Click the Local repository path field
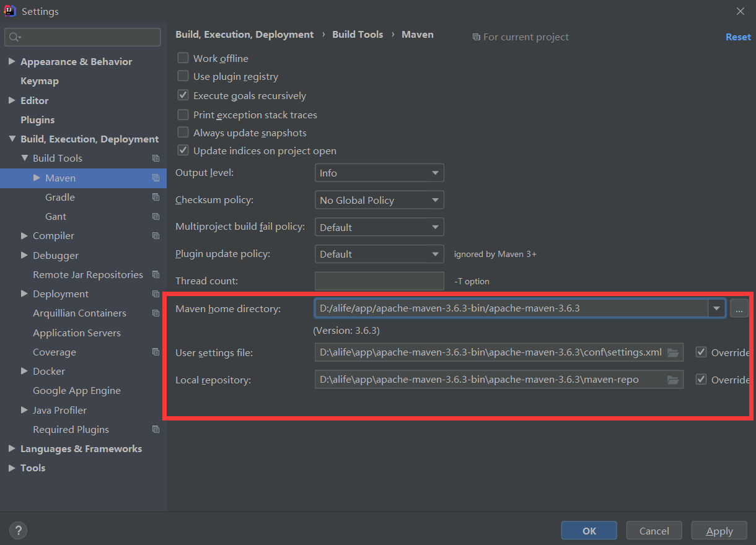The width and height of the screenshot is (756, 545). (x=499, y=380)
